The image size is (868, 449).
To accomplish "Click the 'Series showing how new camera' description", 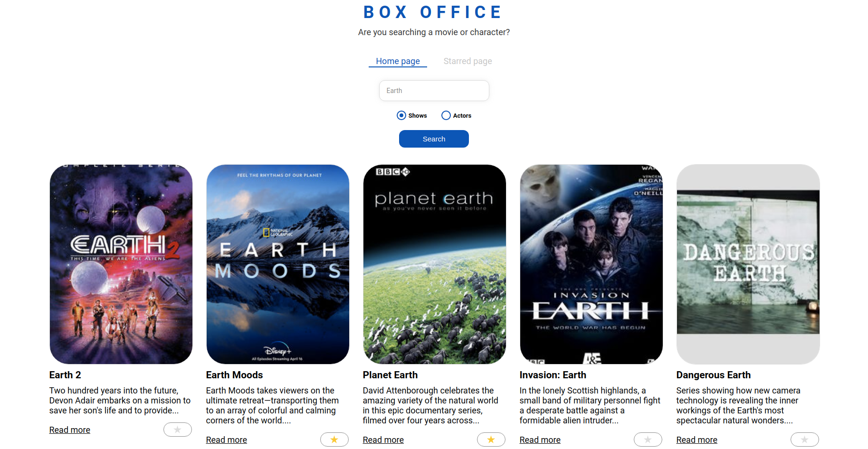I will (738, 405).
